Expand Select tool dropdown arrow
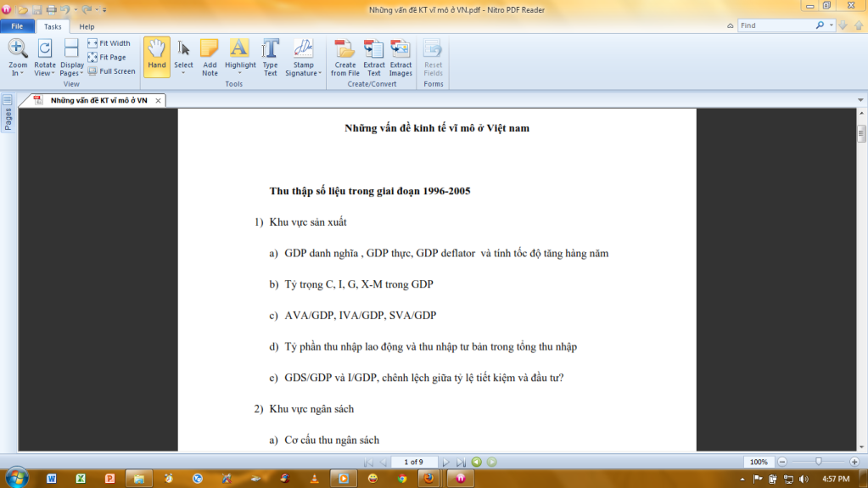This screenshot has height=488, width=868. point(183,73)
